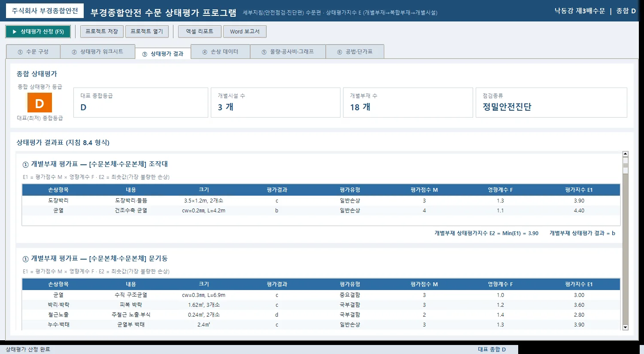This screenshot has width=644, height=354.
Task: Click the 점검종류 정밀안전진단 card
Action: tap(551, 103)
